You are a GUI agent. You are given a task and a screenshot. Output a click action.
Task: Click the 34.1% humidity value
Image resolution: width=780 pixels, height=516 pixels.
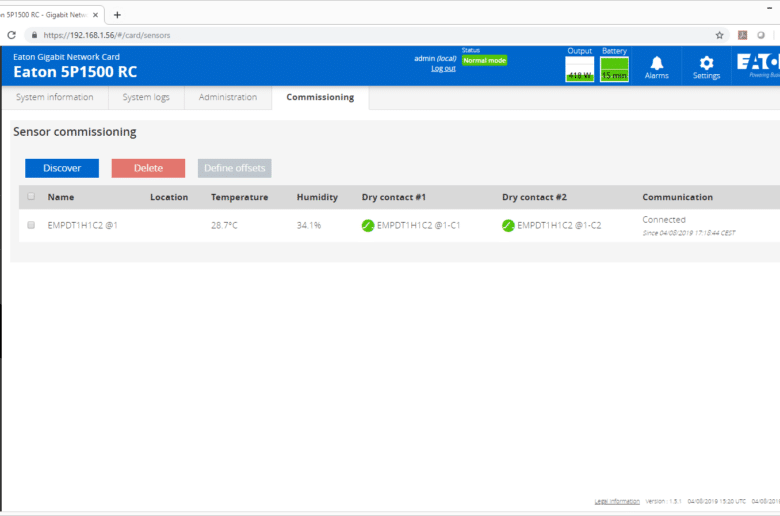[x=309, y=225]
